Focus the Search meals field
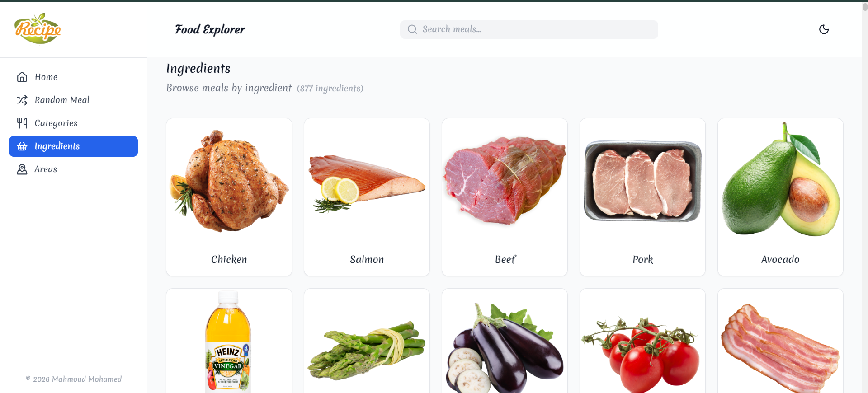This screenshot has width=868, height=393. click(x=529, y=29)
